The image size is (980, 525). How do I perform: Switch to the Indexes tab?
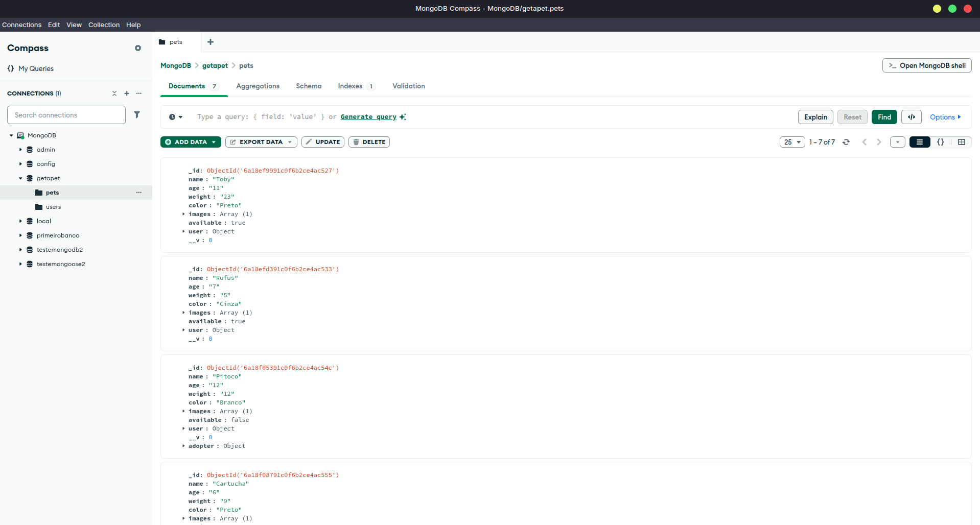pos(357,86)
